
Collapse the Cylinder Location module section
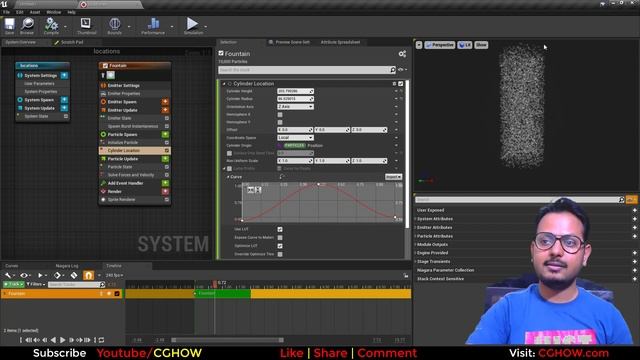point(224,84)
